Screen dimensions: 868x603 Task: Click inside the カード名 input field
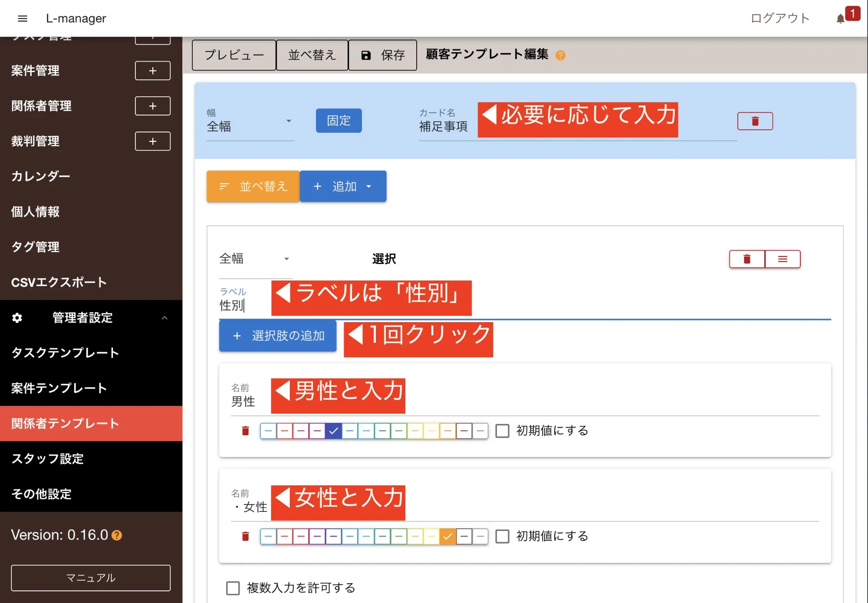point(443,127)
